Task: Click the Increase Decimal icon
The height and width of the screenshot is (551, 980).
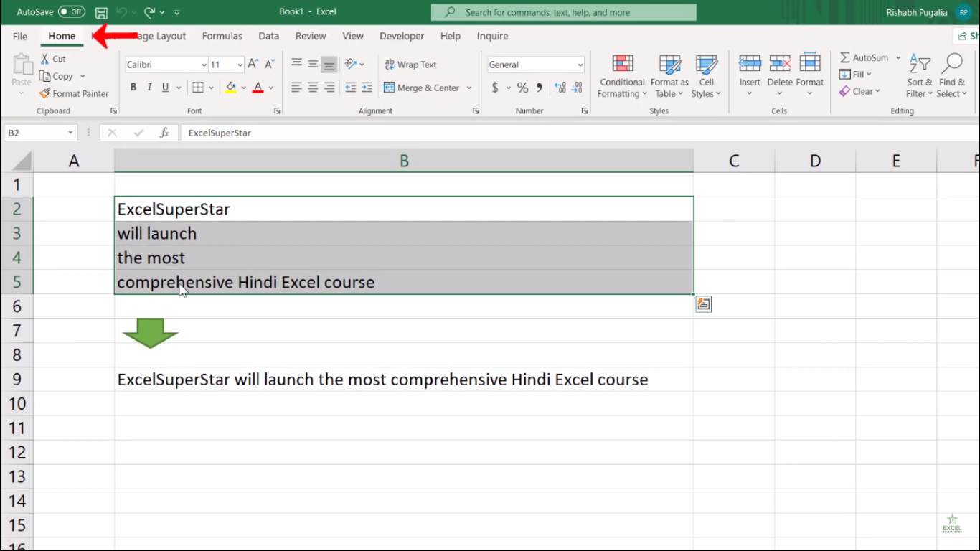Action: pos(560,88)
